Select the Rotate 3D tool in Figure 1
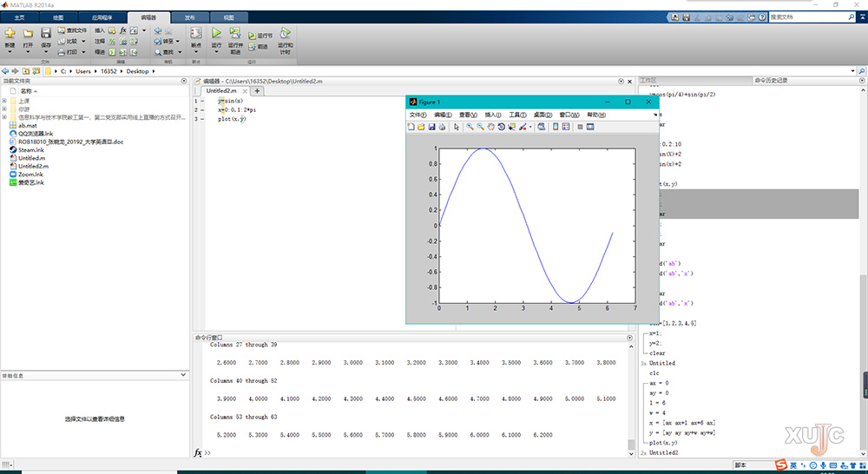This screenshot has width=868, height=474. click(x=501, y=127)
